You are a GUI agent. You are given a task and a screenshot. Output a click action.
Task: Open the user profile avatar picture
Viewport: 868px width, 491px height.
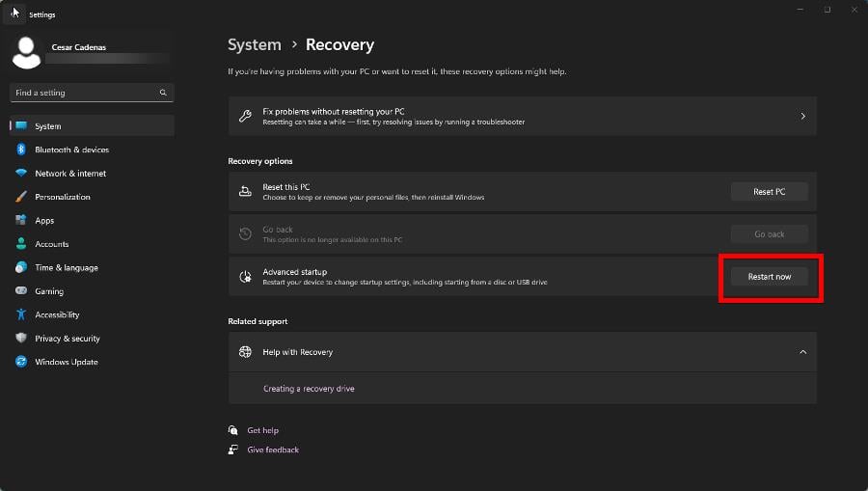tap(26, 53)
